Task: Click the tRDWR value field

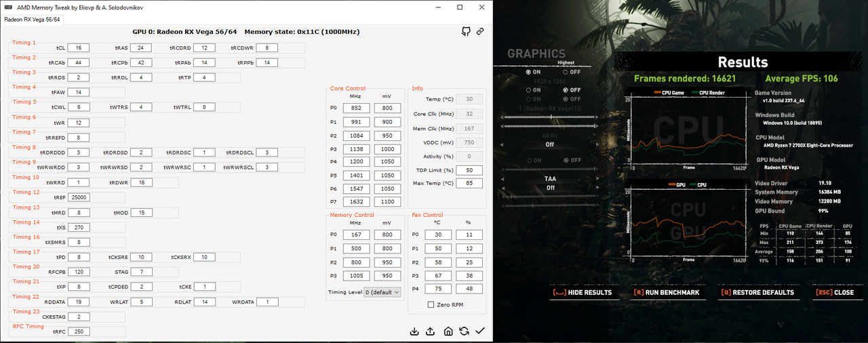Action: [x=140, y=182]
